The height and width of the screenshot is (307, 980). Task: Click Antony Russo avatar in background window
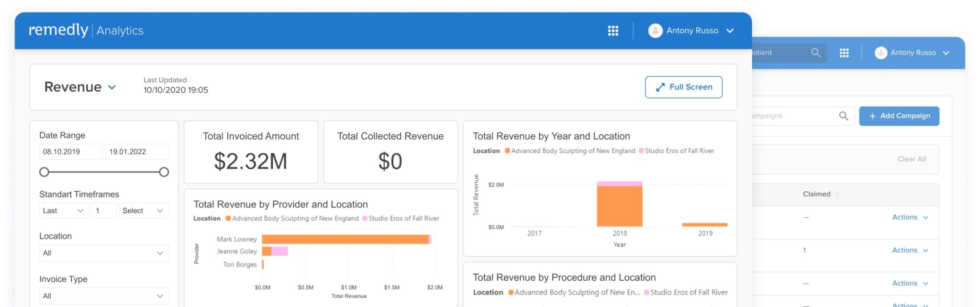click(881, 53)
